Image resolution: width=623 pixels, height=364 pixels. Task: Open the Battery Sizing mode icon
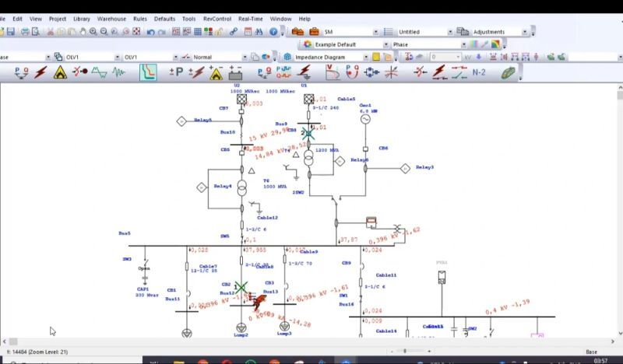[235, 72]
